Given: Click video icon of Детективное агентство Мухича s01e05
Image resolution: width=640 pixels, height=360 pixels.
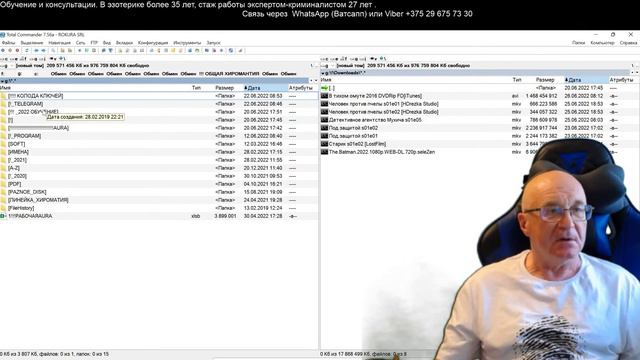Looking at the screenshot, I should 324,120.
